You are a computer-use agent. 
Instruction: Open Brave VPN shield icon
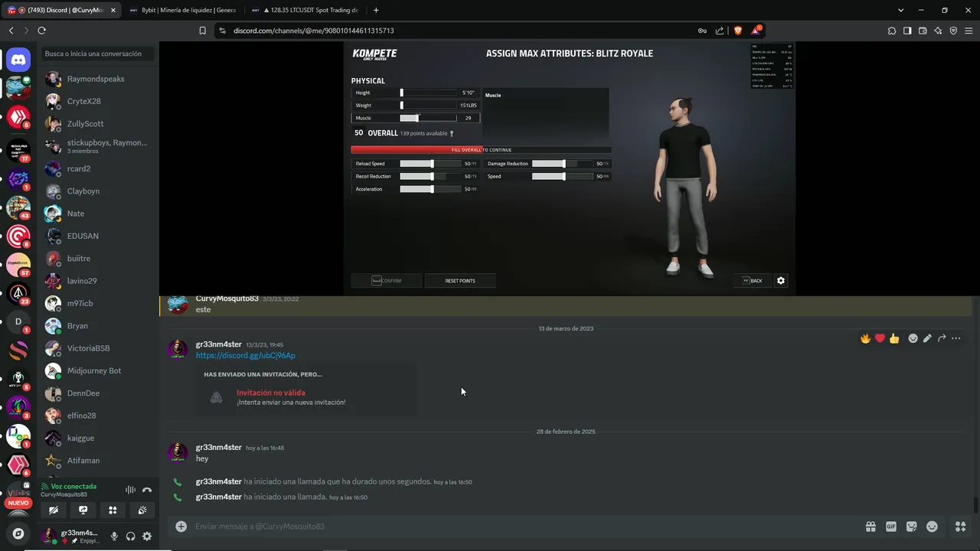953,31
